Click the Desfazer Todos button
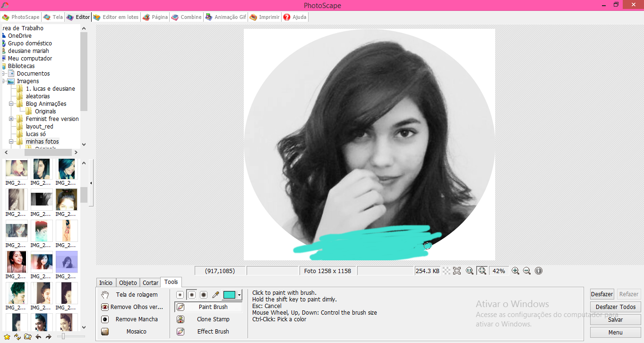This screenshot has height=343, width=644. 616,307
